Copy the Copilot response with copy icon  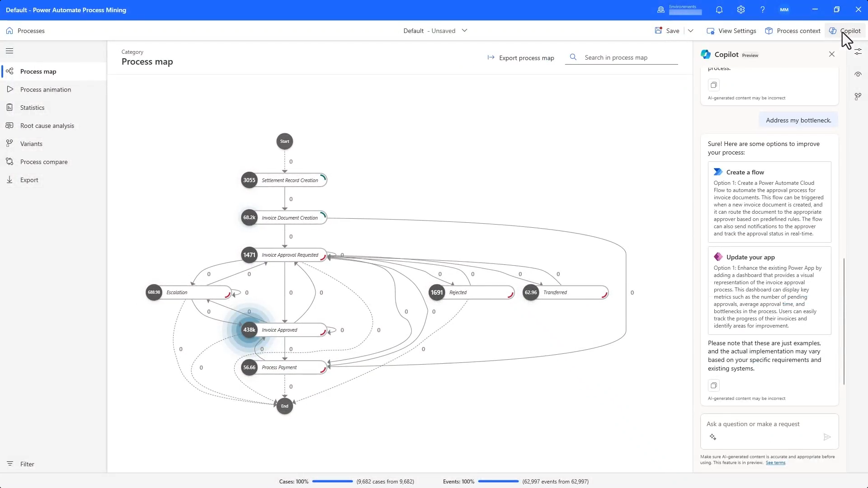(x=713, y=385)
